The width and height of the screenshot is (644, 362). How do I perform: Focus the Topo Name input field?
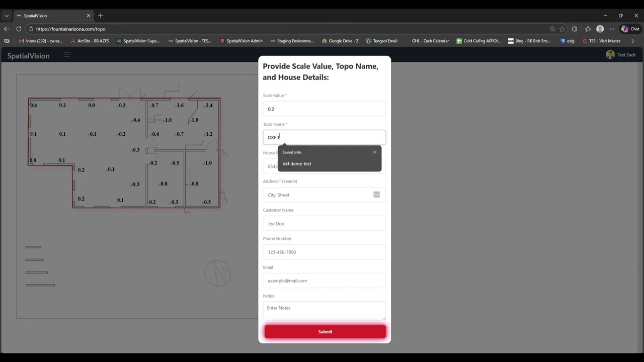[x=325, y=137]
